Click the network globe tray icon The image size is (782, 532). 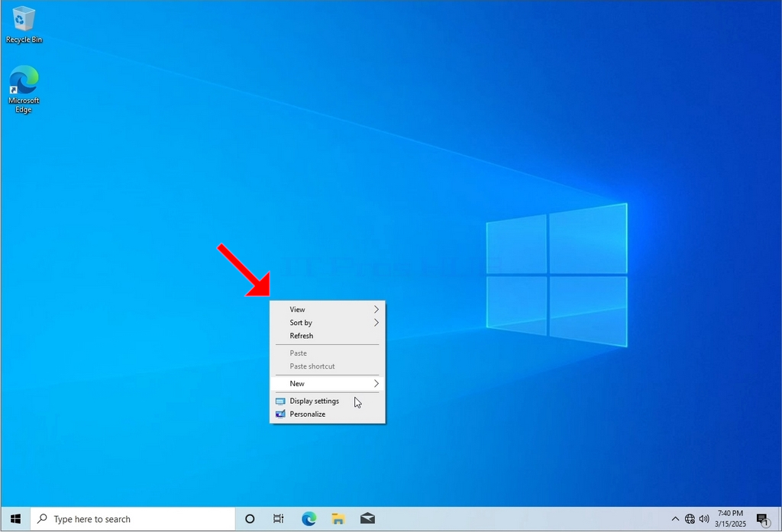[690, 519]
